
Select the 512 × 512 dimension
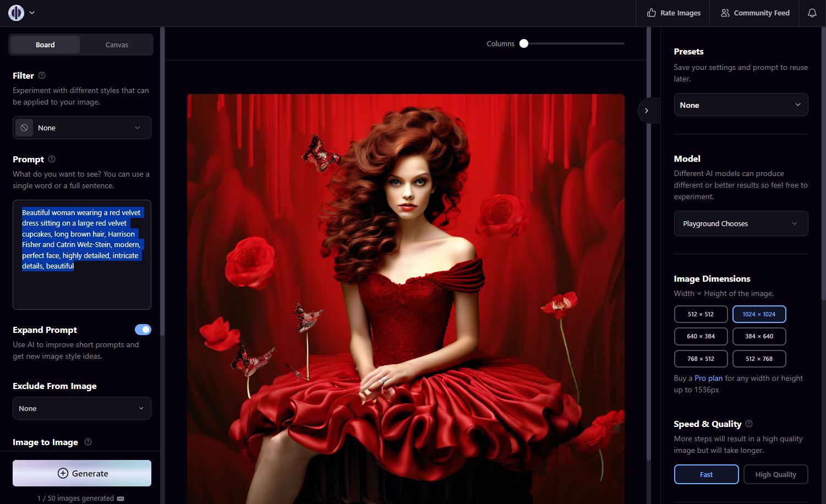point(701,314)
